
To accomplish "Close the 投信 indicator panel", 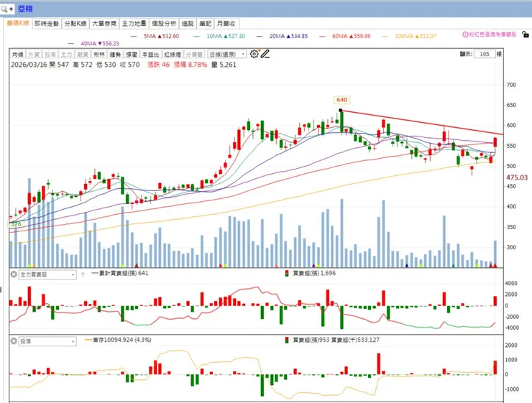I will pos(14,341).
